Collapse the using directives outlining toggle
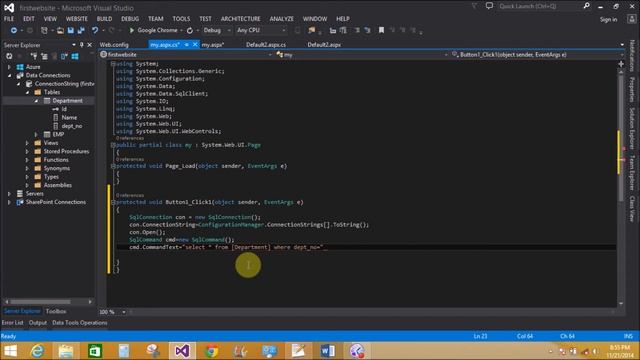The image size is (640, 360). [113, 64]
